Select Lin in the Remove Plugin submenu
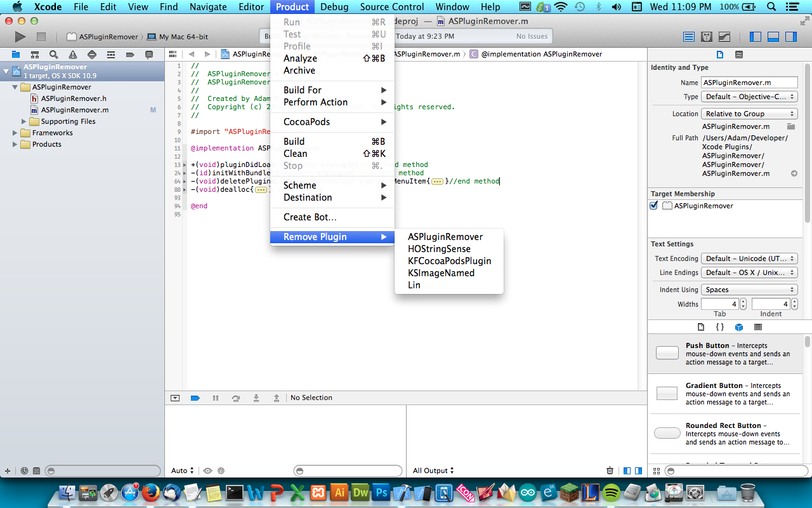Viewport: 812px width, 508px height. pos(449,285)
